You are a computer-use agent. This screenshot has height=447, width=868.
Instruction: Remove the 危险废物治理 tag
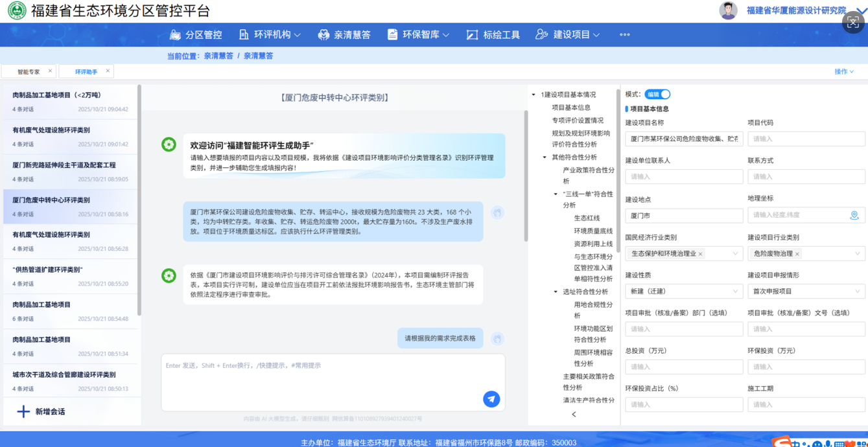[797, 254]
